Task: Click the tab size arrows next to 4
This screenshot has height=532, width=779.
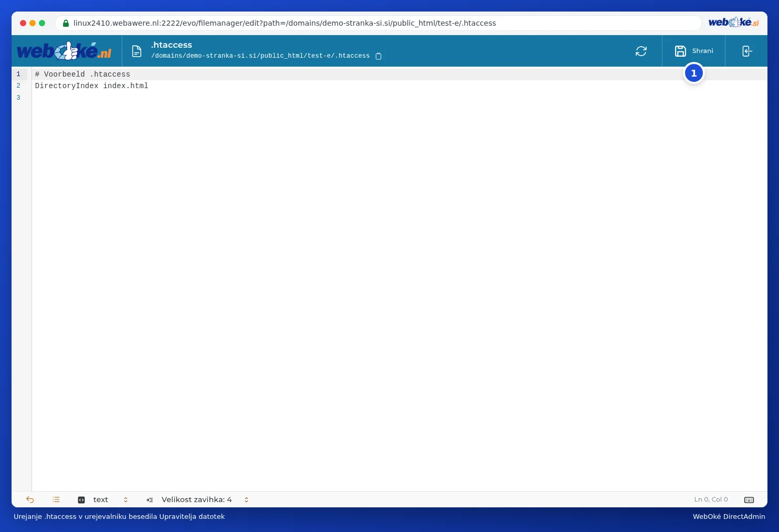Action: pos(246,499)
